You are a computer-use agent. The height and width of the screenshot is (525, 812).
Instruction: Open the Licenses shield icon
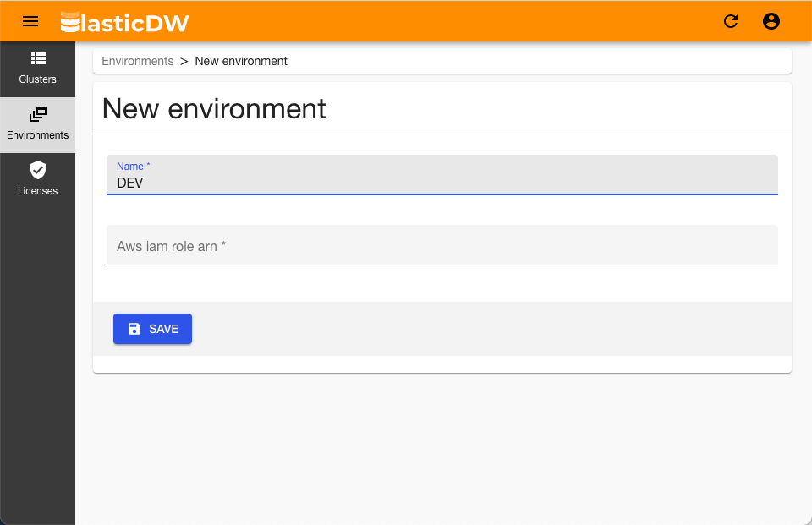click(38, 170)
